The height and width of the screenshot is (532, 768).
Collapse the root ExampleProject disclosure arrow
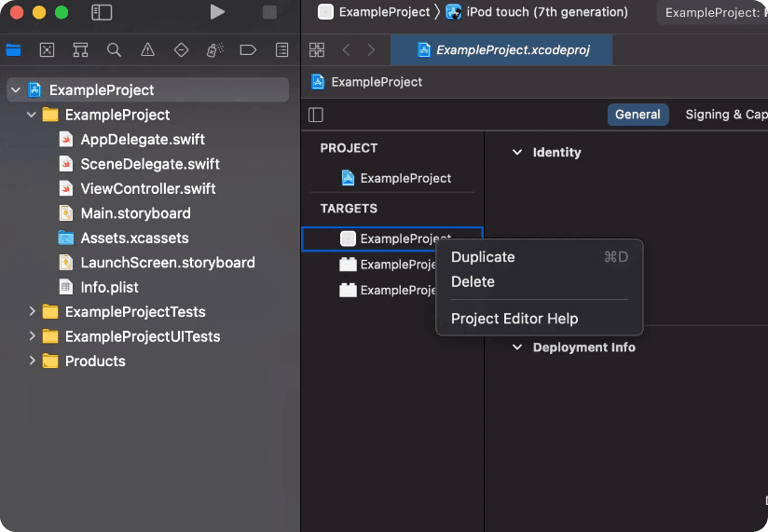click(16, 90)
